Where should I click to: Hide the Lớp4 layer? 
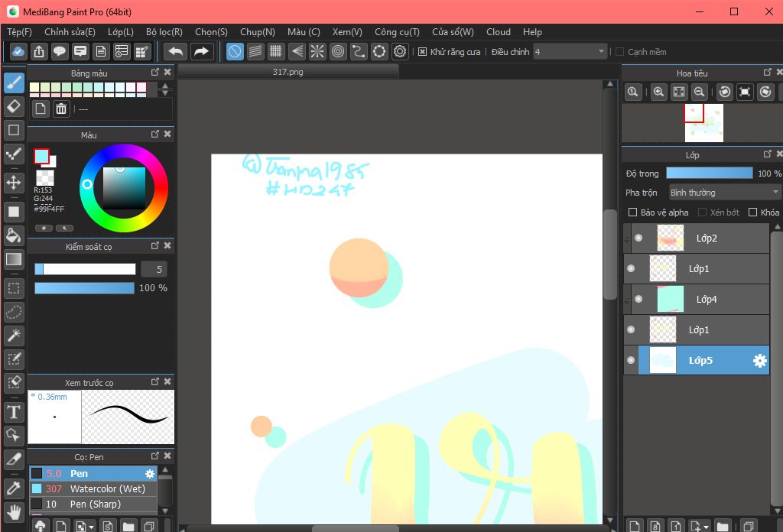pos(638,300)
